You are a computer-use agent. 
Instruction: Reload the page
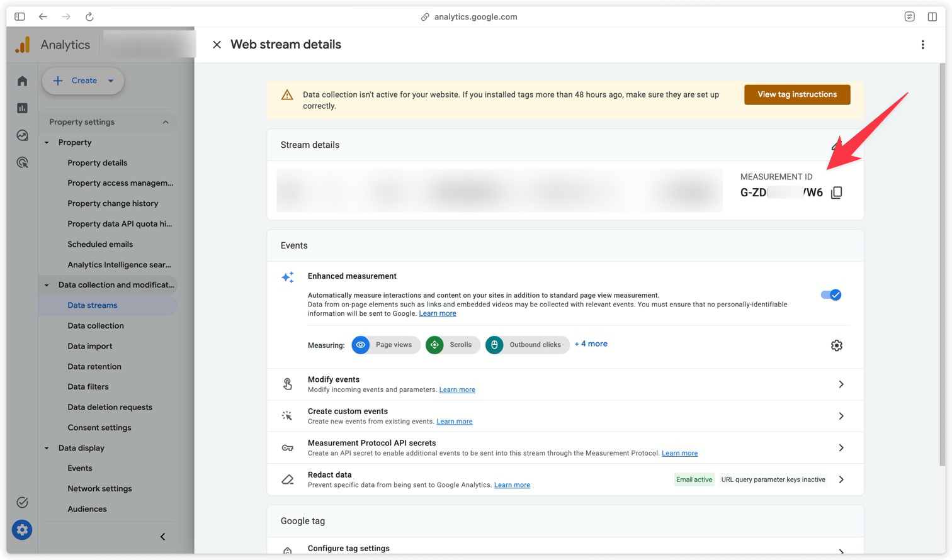pyautogui.click(x=89, y=16)
